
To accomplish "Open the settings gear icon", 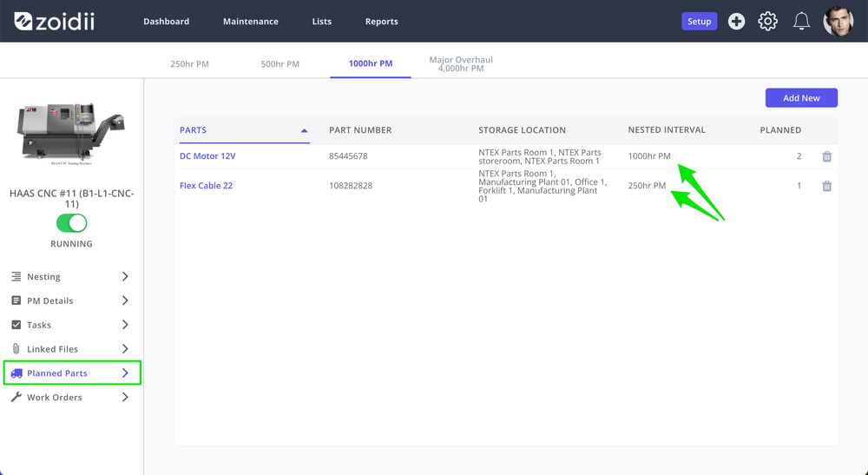I will tap(768, 22).
